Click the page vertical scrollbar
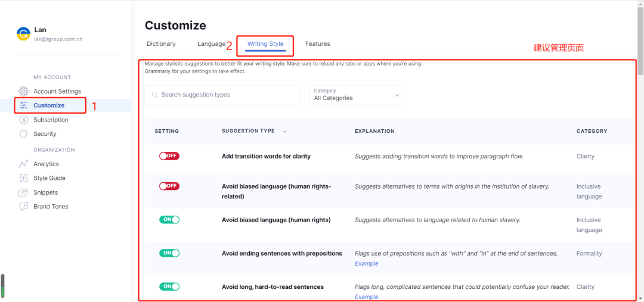This screenshot has height=302, width=644. point(640,36)
